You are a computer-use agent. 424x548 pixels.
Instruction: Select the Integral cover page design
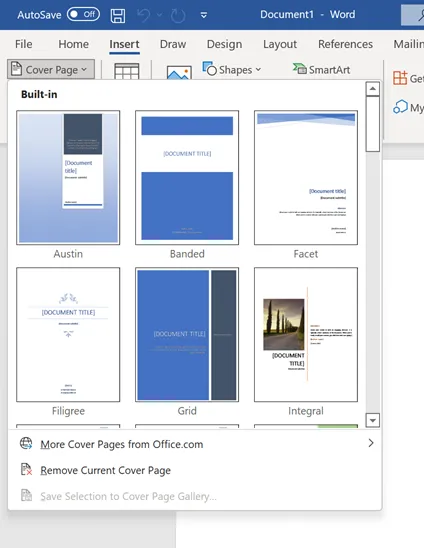pyautogui.click(x=306, y=334)
